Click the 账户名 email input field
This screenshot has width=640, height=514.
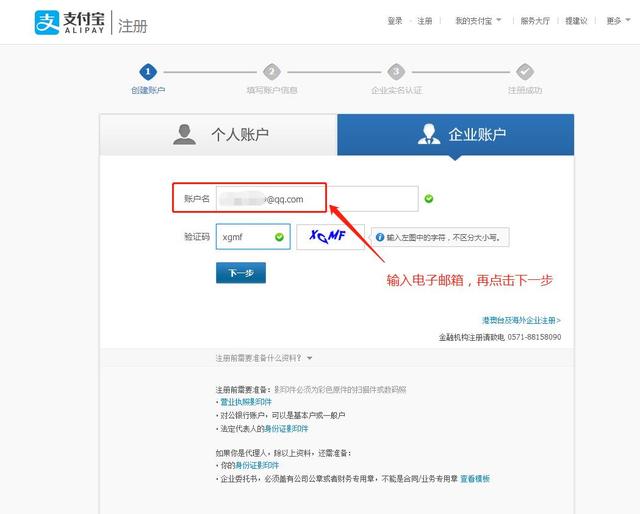point(317,199)
